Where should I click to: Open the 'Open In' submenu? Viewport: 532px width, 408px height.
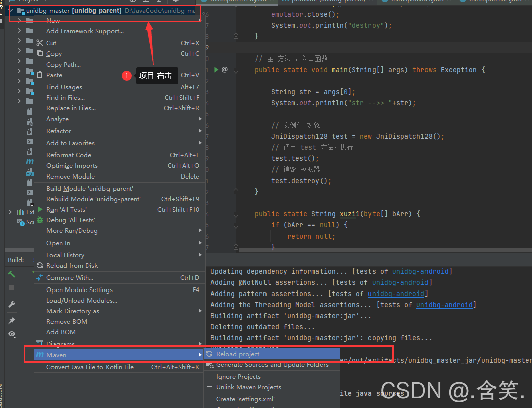(120, 243)
